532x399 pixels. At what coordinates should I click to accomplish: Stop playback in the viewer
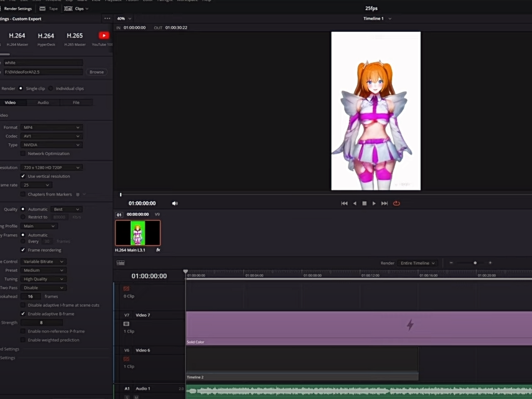(x=365, y=203)
